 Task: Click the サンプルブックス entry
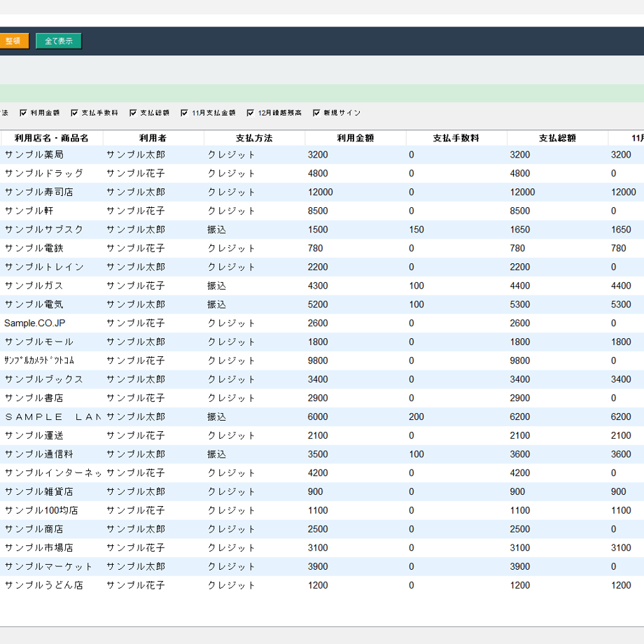pos(44,379)
